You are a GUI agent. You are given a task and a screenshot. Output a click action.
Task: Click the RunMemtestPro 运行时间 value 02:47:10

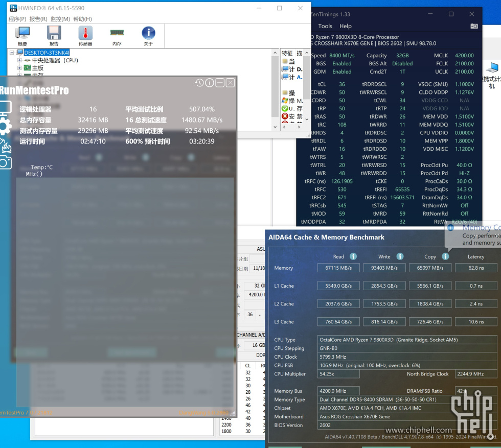click(x=93, y=141)
